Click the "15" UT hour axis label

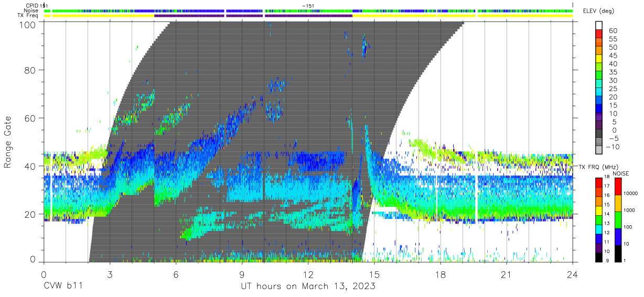[374, 274]
